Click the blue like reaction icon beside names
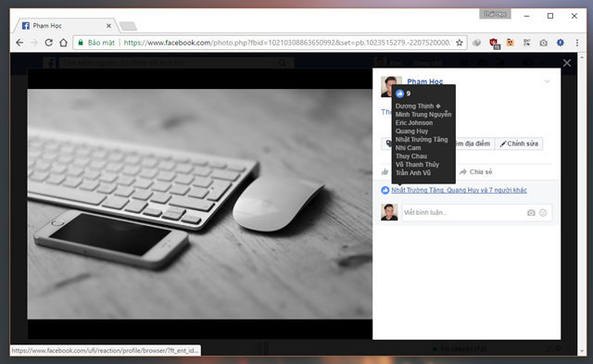 coord(385,190)
